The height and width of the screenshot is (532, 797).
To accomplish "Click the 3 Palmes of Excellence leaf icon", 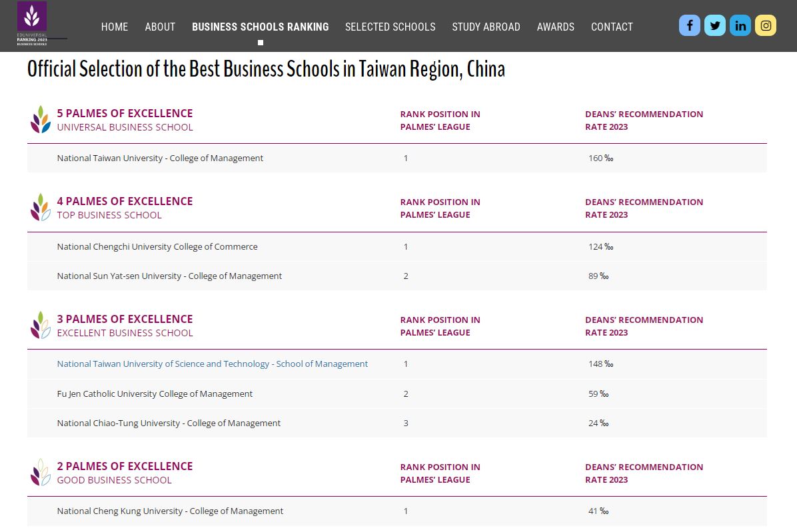I will click(40, 326).
